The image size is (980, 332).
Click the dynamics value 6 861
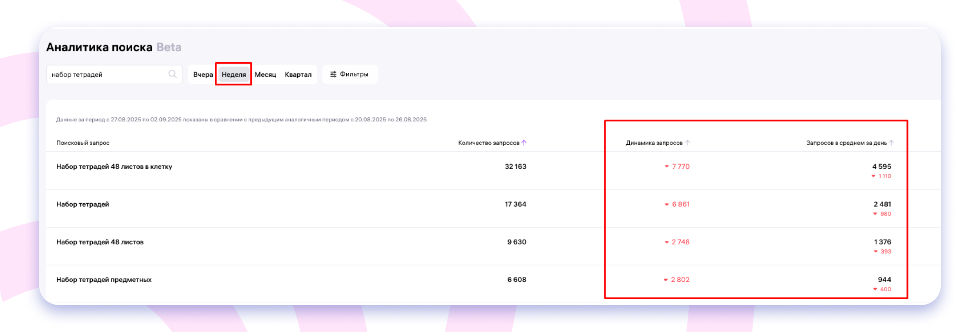pyautogui.click(x=681, y=204)
